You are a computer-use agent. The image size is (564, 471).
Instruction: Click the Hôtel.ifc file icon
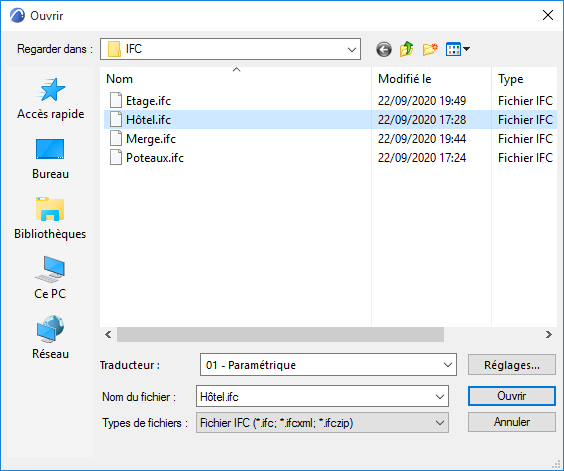116,119
